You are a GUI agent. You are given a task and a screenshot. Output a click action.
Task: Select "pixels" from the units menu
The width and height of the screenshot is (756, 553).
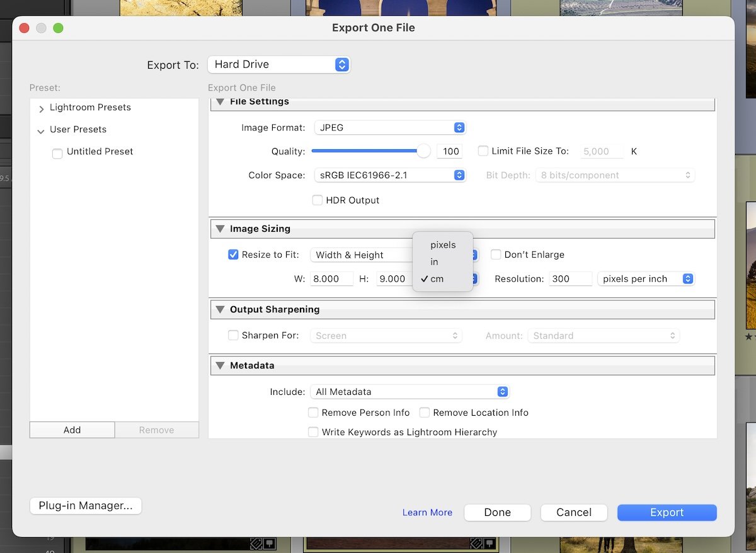pos(442,245)
